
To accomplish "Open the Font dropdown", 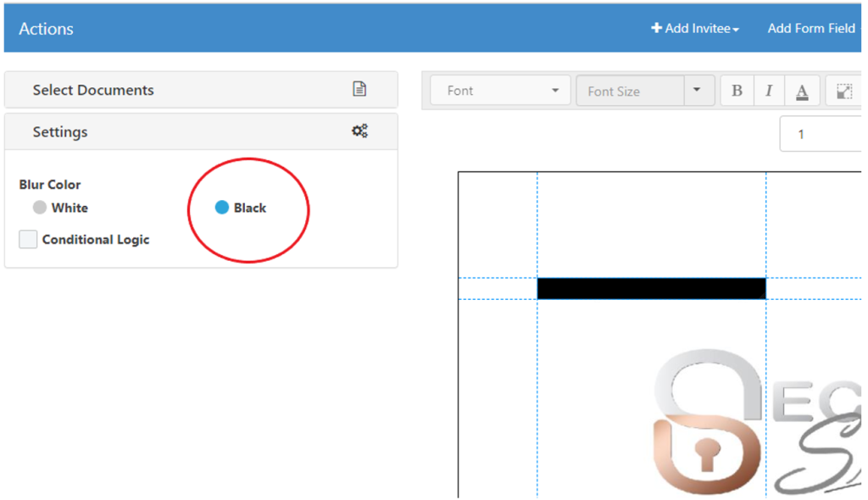I will [x=499, y=91].
